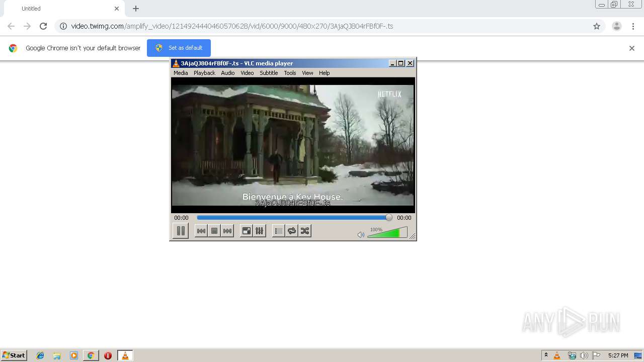Skip to previous media in VLC
Viewport: 644px width, 362px height.
click(201, 231)
